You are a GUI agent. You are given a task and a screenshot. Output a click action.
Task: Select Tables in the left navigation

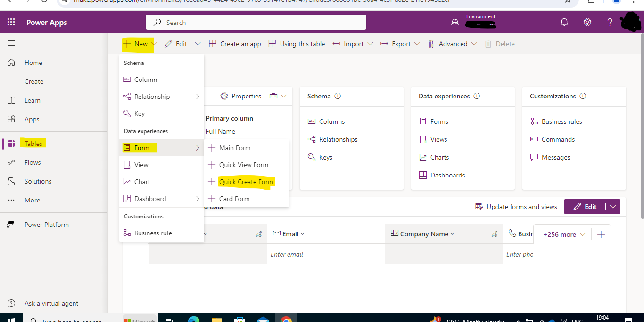(33, 143)
